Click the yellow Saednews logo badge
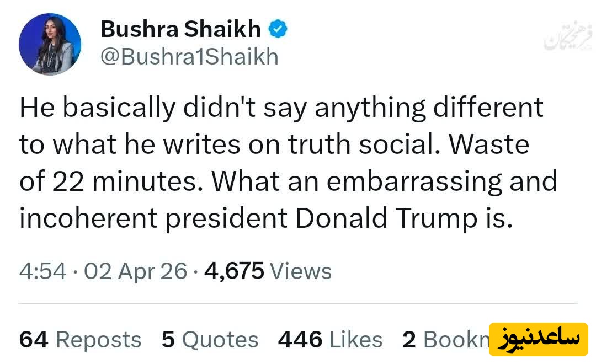 click(539, 339)
